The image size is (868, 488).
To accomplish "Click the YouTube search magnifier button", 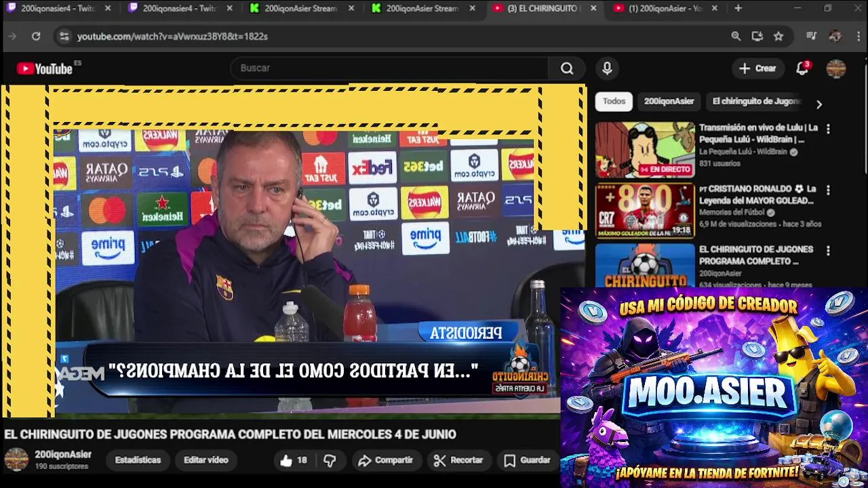I will pos(567,68).
